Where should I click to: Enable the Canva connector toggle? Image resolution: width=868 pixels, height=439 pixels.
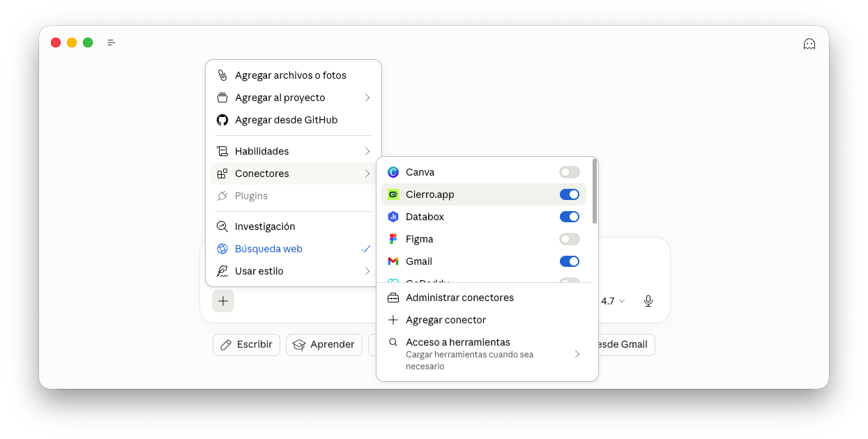tap(569, 172)
